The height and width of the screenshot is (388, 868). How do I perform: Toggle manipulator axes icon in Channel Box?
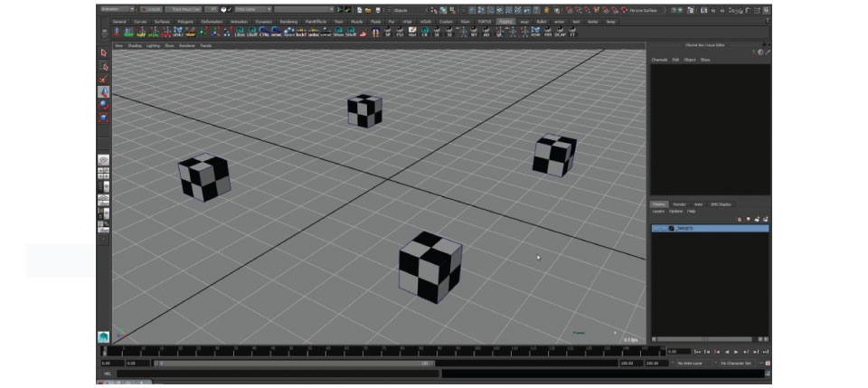pos(754,52)
